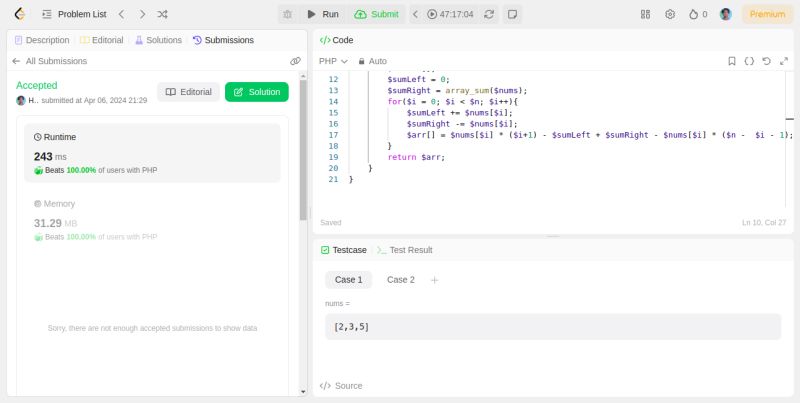
Task: Click the LeetCode logo icon
Action: point(19,14)
